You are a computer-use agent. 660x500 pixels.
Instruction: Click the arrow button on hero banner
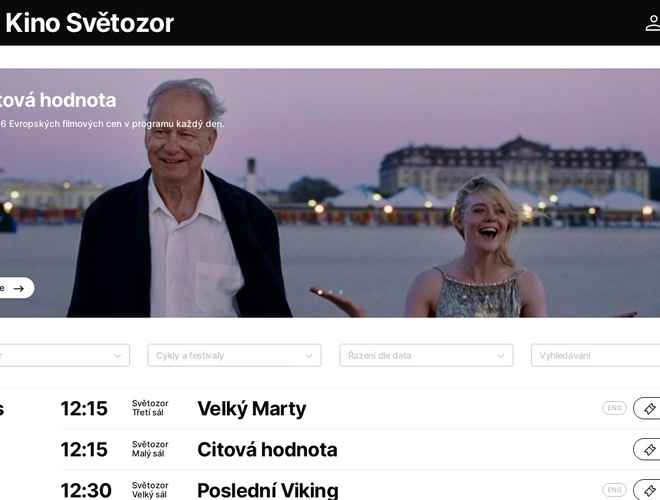(15, 288)
